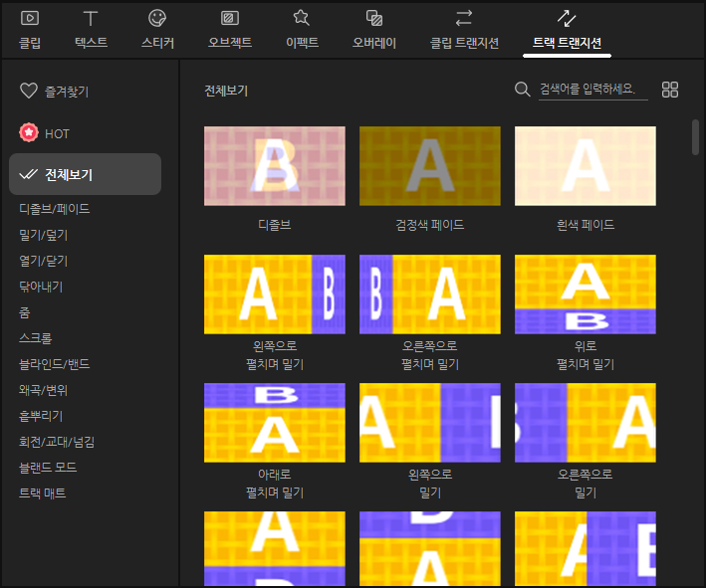Click the search magnifier icon

point(522,91)
